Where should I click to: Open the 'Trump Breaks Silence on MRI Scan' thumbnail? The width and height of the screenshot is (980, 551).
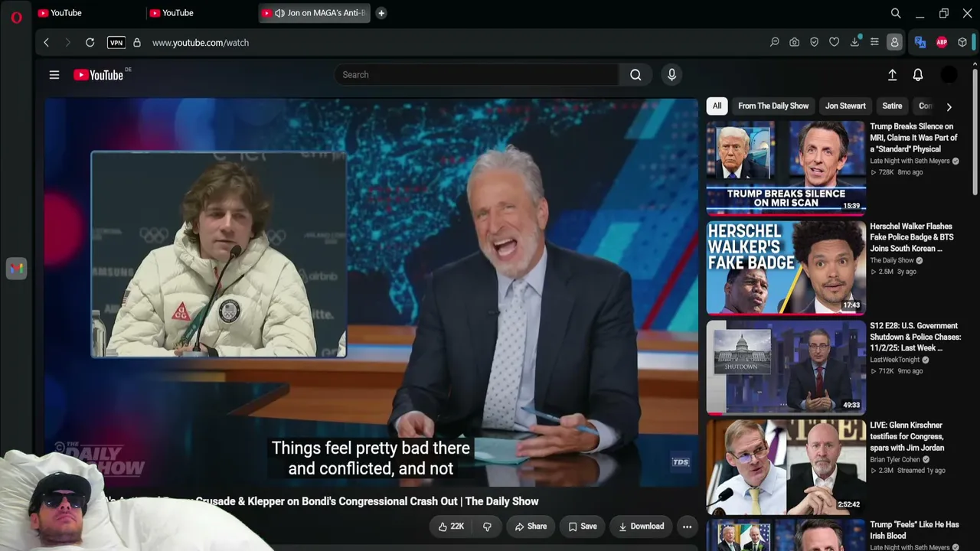(x=786, y=167)
